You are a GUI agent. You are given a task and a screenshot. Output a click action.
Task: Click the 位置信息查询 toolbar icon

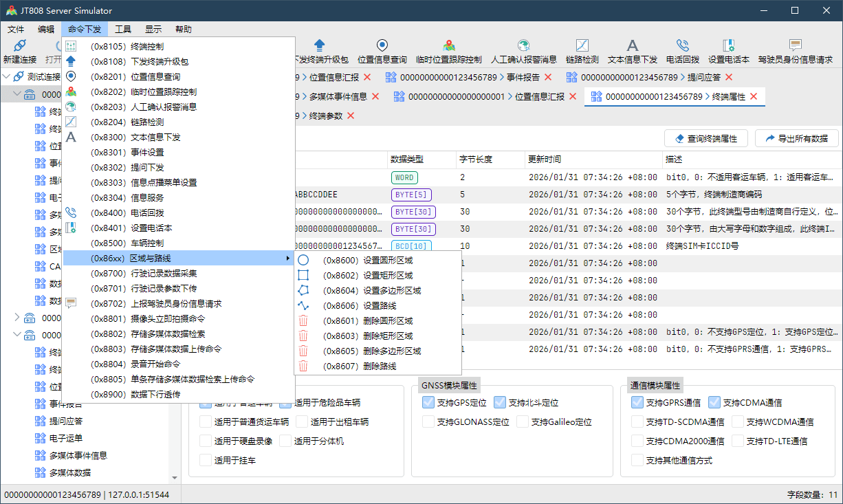[x=382, y=46]
